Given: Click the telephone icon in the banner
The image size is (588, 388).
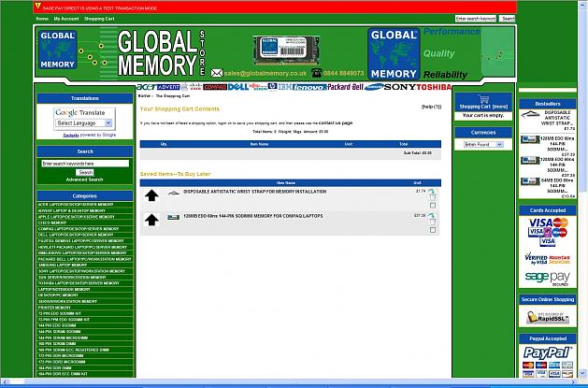Looking at the screenshot, I should click(317, 73).
